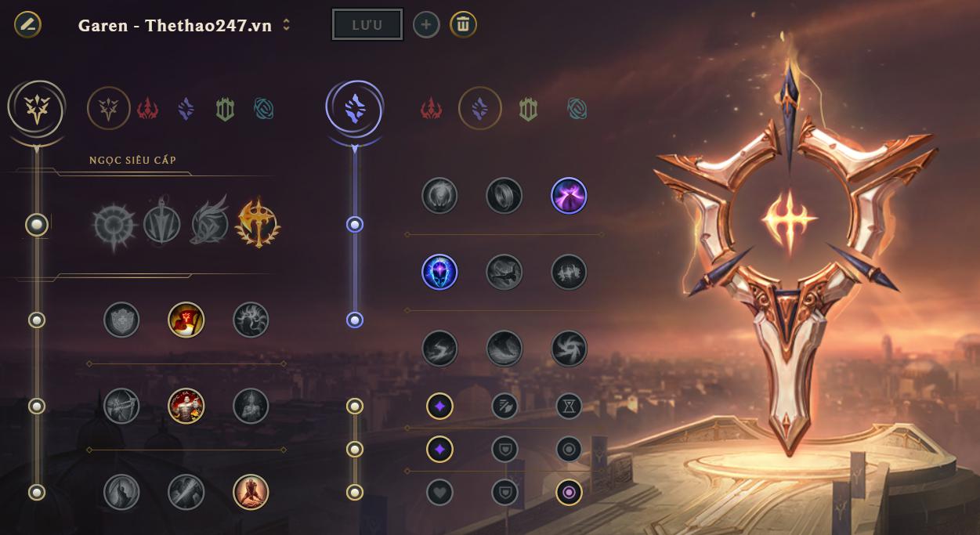Select the Manaflow Band rune

504,196
